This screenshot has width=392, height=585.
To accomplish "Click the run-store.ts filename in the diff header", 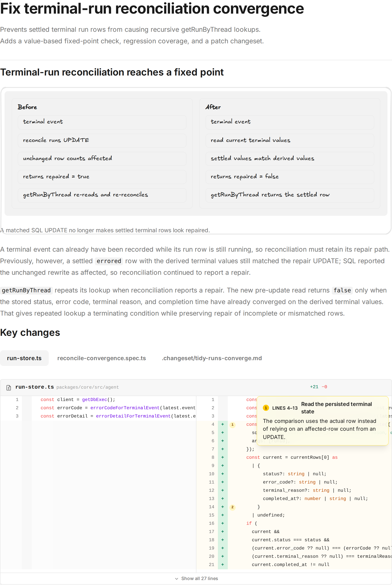I will coord(34,387).
